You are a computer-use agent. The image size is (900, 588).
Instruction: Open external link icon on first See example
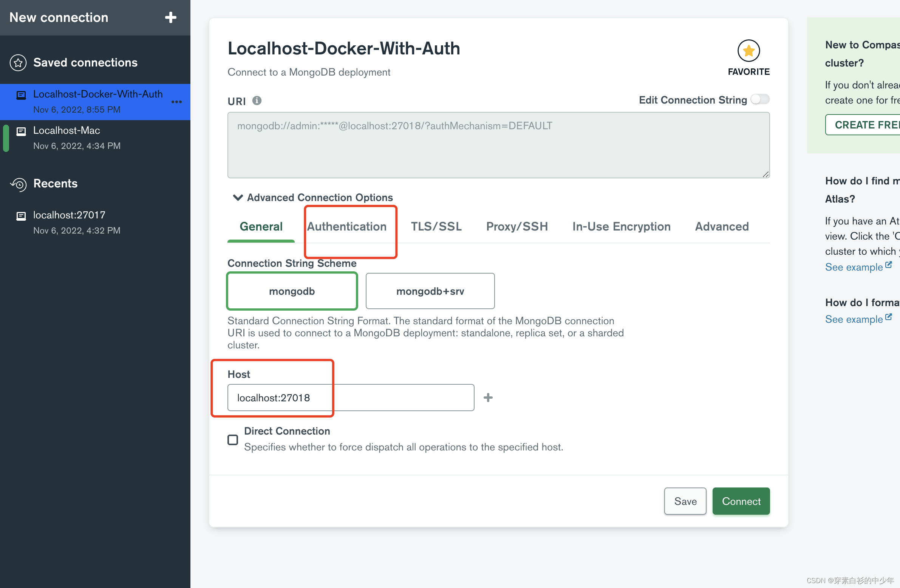coord(888,265)
